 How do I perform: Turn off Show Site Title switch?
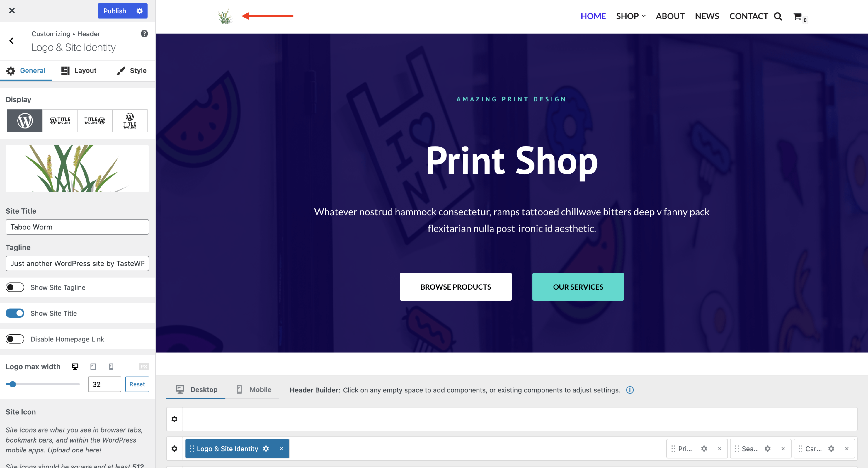click(x=15, y=313)
